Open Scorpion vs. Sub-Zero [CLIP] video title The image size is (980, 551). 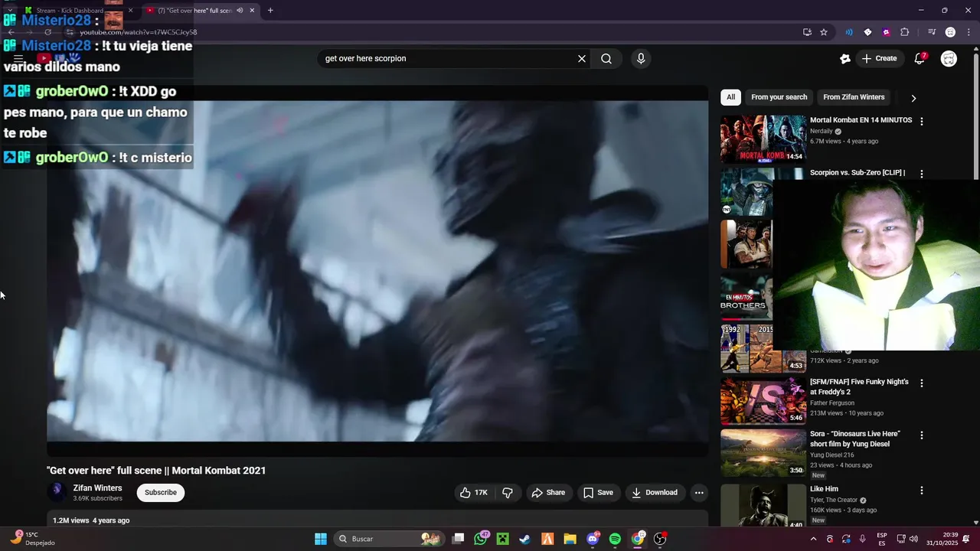(857, 173)
